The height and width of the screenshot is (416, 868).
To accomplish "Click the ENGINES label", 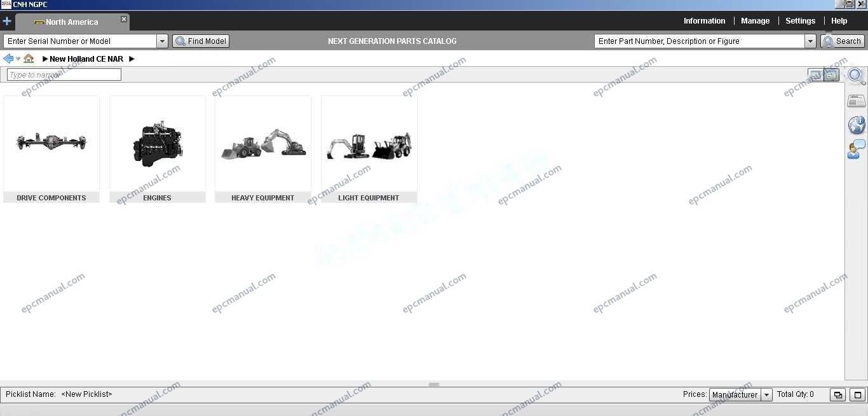I will [158, 198].
